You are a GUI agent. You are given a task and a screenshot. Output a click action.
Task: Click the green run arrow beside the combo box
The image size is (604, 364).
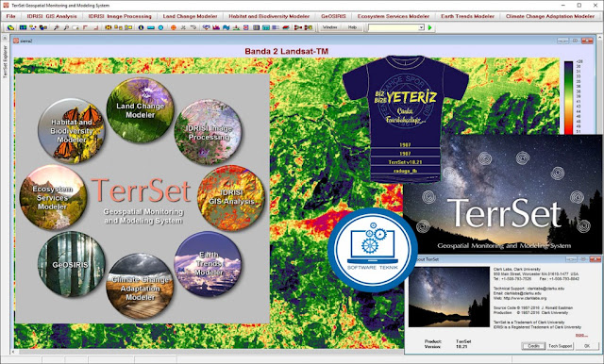pos(430,27)
